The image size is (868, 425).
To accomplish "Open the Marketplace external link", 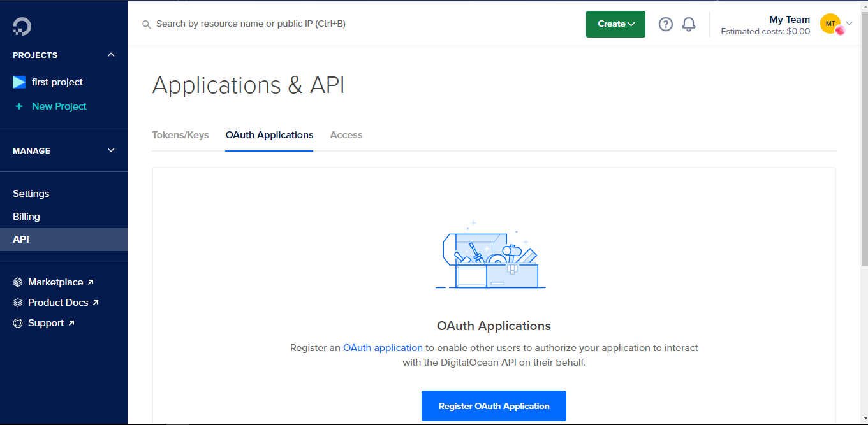I will coord(61,282).
